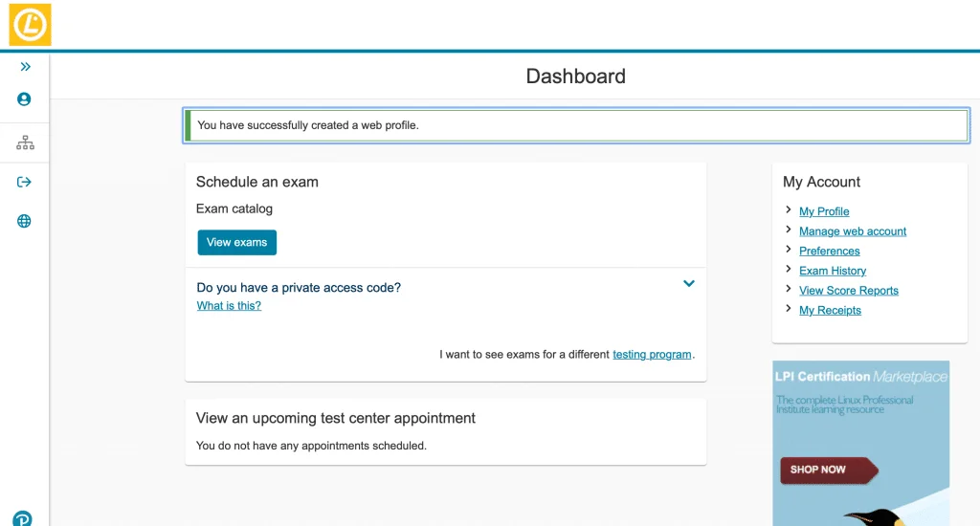Open the What is this? link
The width and height of the screenshot is (980, 526).
click(229, 306)
